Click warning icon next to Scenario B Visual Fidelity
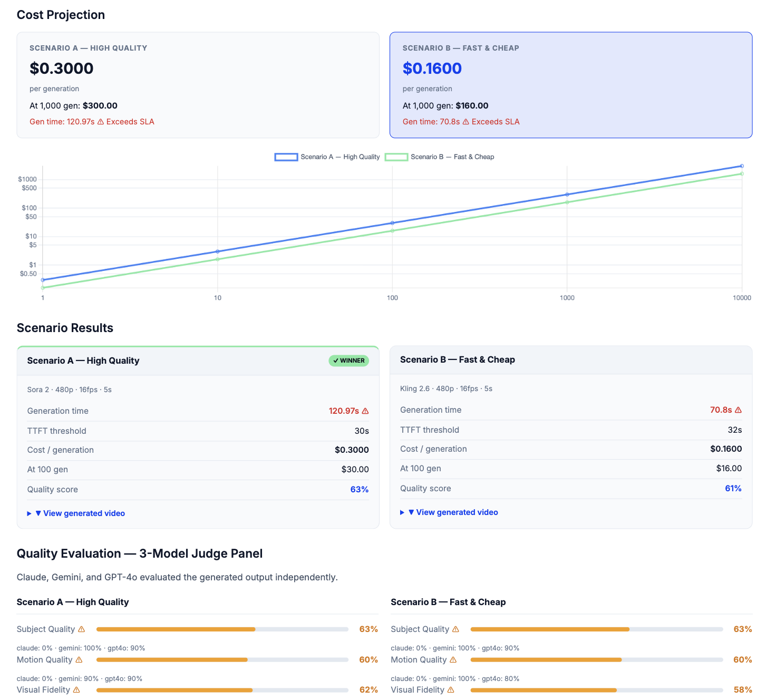776x700 pixels. 451,689
